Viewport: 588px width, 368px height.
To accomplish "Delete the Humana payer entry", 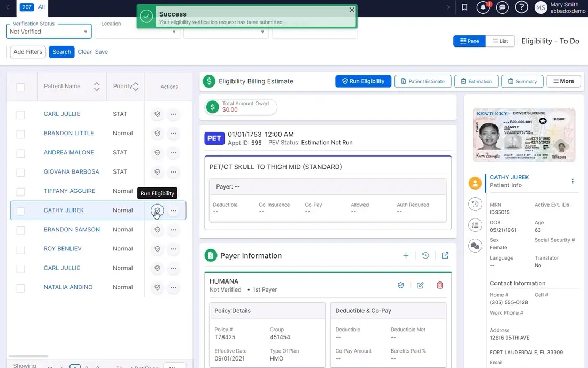I will [x=440, y=286].
